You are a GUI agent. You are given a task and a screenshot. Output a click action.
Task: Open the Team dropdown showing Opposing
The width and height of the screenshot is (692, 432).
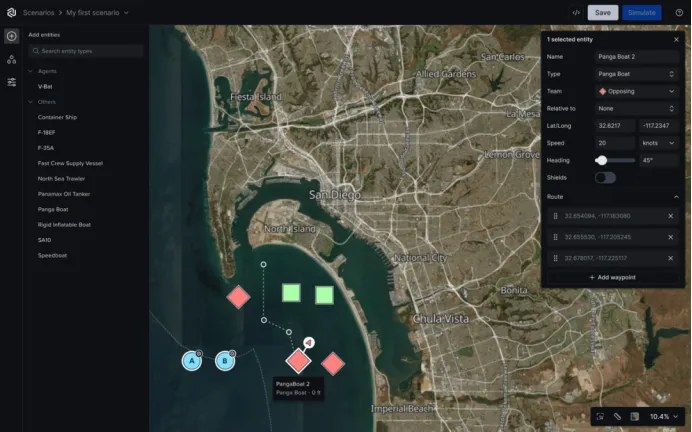(x=637, y=91)
